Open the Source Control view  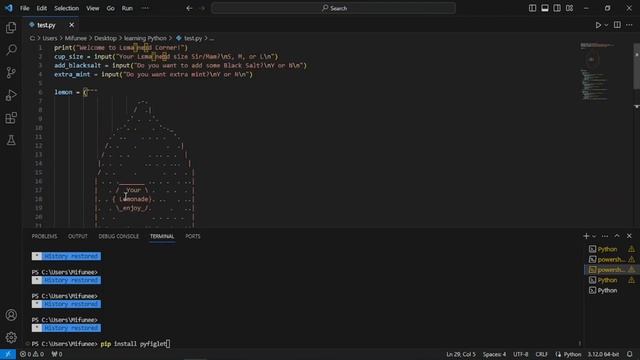click(x=11, y=73)
